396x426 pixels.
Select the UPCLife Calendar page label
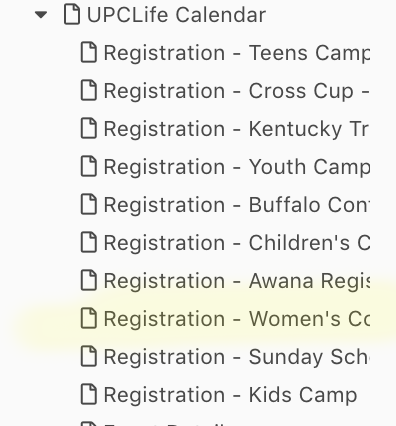pyautogui.click(x=176, y=15)
